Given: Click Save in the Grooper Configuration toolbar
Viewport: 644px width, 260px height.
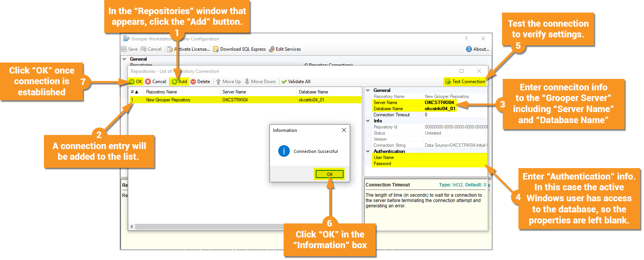Looking at the screenshot, I should (129, 49).
